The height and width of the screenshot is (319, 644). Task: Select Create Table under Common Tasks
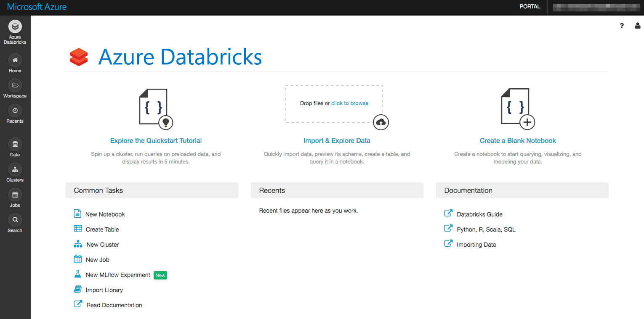point(102,229)
